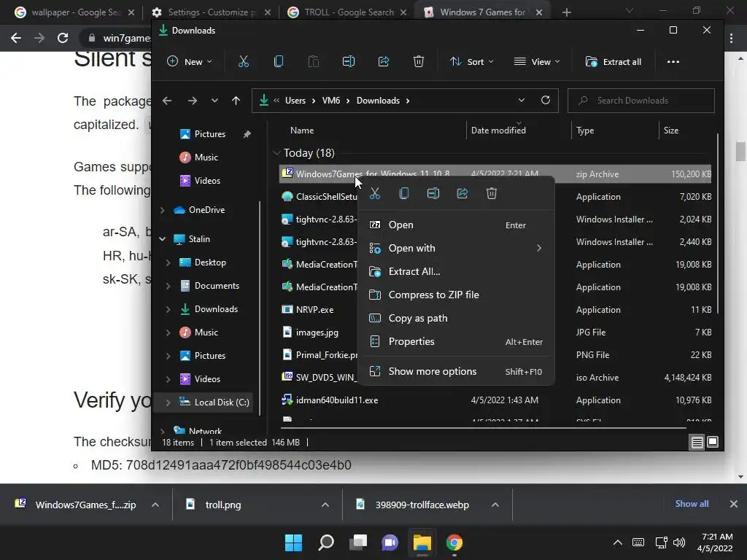Sort by Date modified column header
This screenshot has height=560, width=747.
coord(498,130)
